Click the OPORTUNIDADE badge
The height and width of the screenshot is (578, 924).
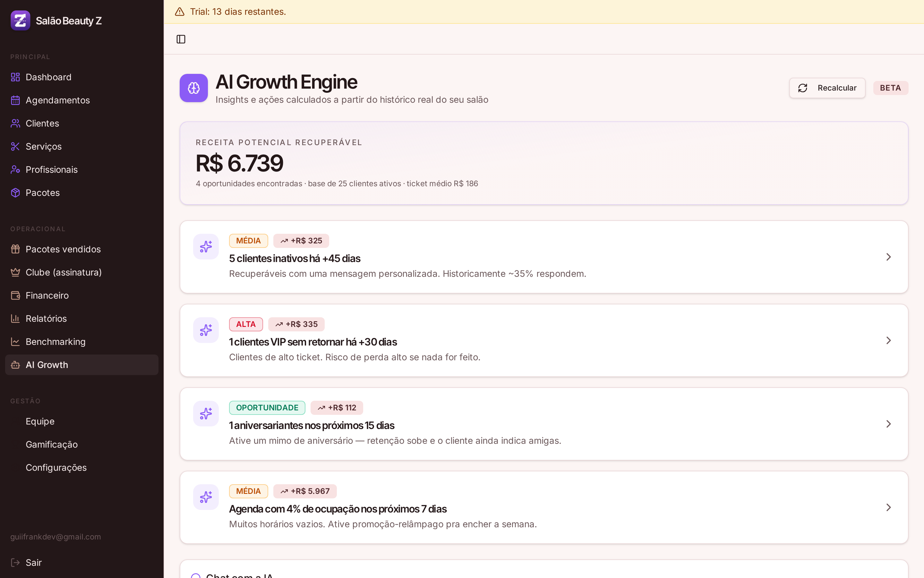(x=267, y=408)
